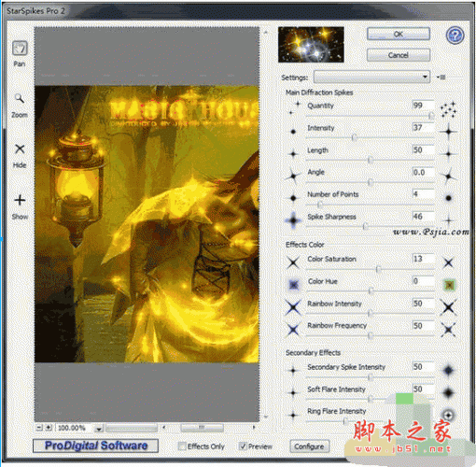
Task: Click the Cancel button
Action: (x=399, y=55)
